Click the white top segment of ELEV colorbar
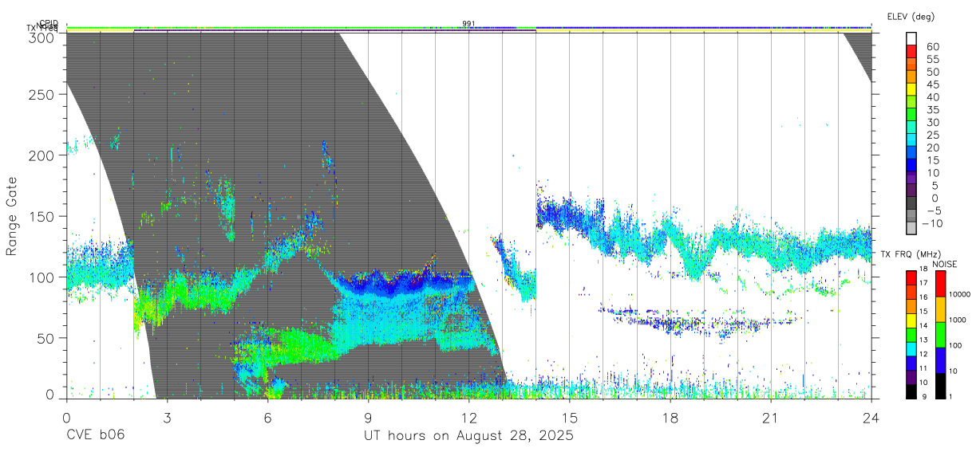The width and height of the screenshot is (980, 452). 912,38
